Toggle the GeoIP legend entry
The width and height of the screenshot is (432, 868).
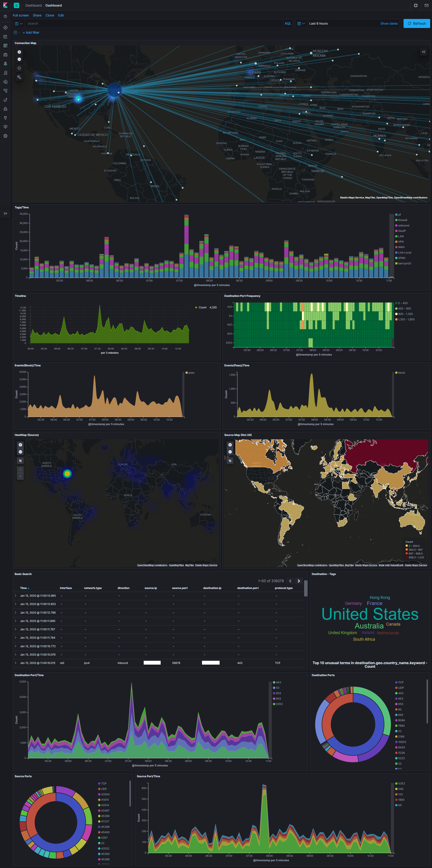point(400,231)
